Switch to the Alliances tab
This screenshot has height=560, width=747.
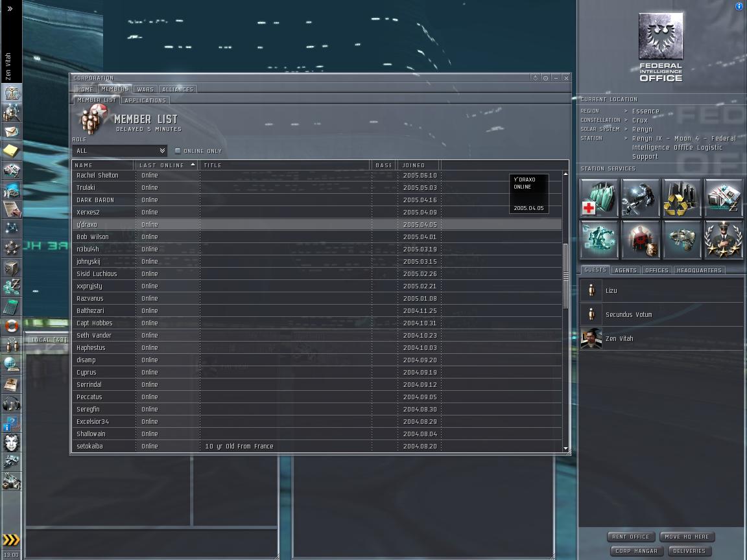coord(178,89)
